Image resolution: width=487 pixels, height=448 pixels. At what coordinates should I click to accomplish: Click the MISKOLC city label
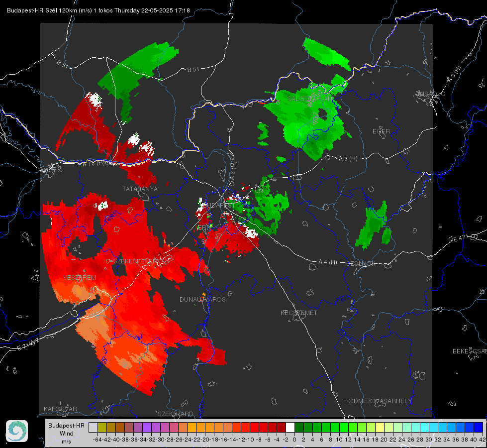coord(431,94)
